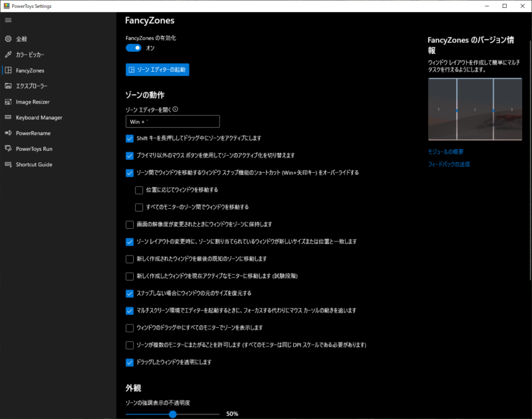Uncheck マルチスクリーン環境でエディターを起動 option

click(130, 311)
